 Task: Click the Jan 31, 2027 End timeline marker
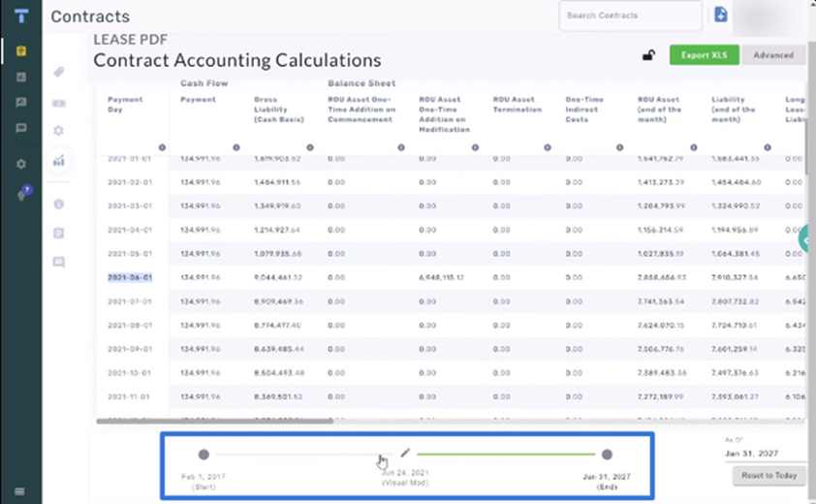(x=607, y=454)
